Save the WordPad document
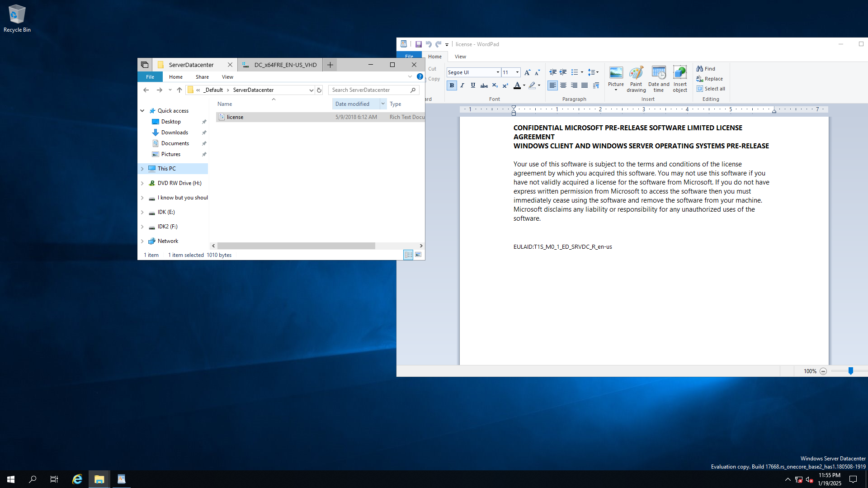 (x=418, y=44)
